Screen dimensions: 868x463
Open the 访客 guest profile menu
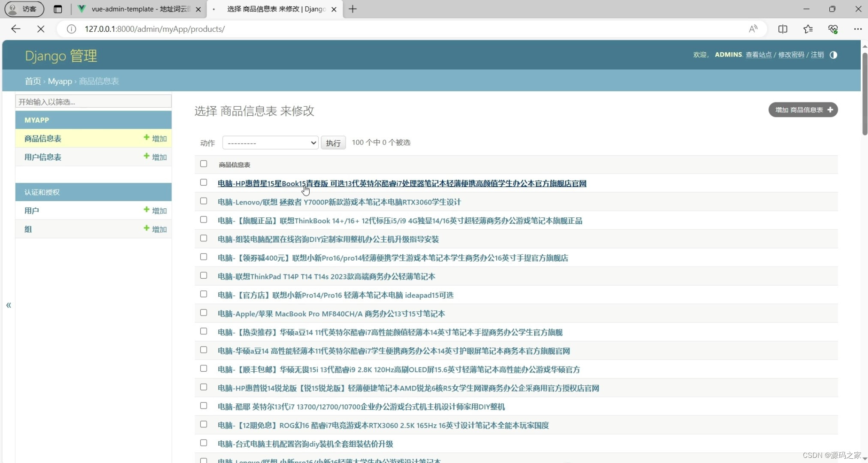24,9
